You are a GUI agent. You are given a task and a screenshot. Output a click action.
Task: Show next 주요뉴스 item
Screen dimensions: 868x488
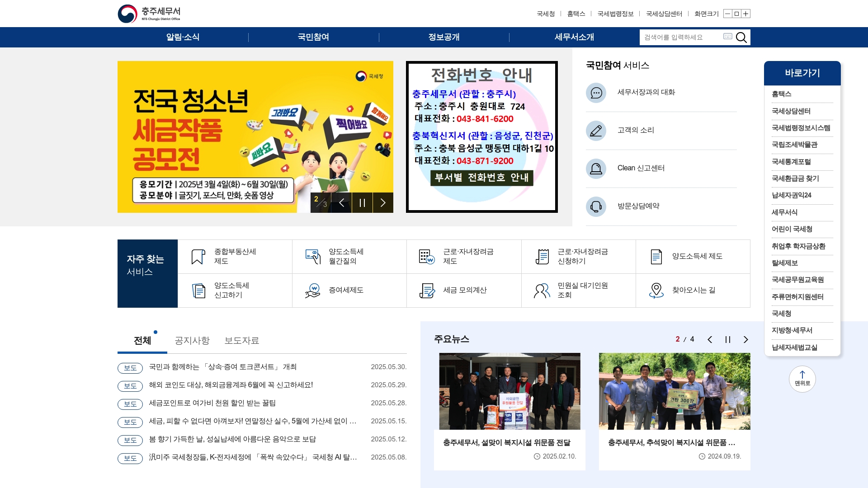coord(746,340)
